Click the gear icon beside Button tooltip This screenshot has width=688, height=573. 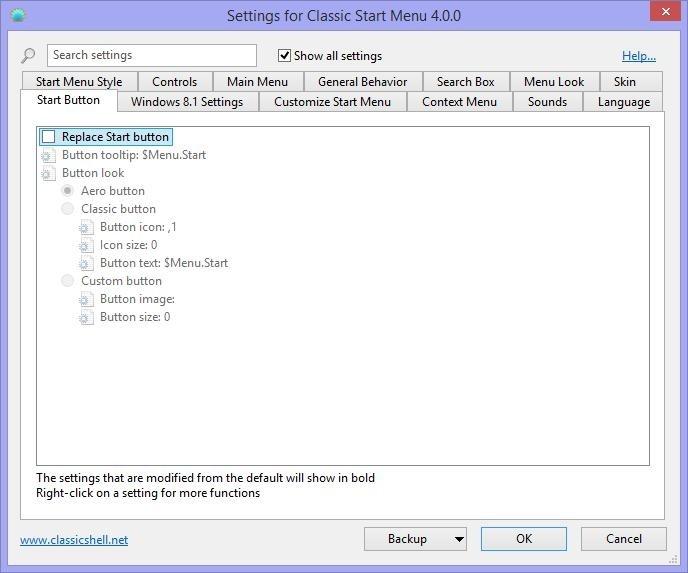[x=48, y=155]
